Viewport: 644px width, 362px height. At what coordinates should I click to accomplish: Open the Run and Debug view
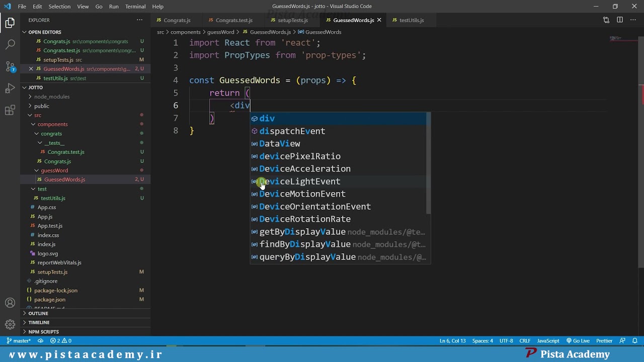(10, 89)
